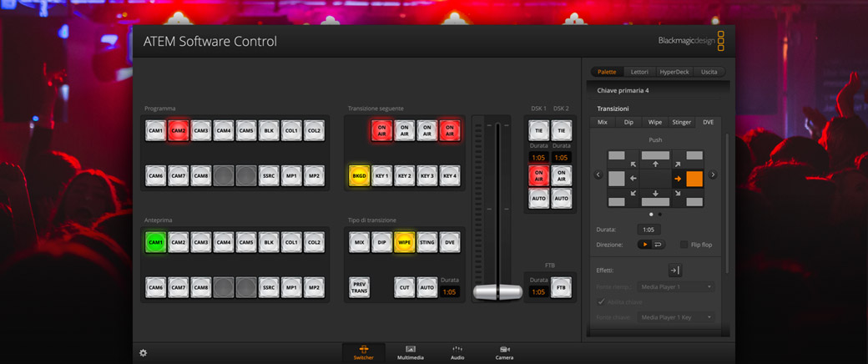868x364 pixels.
Task: Enable the Flip flop checkbox
Action: 684,245
